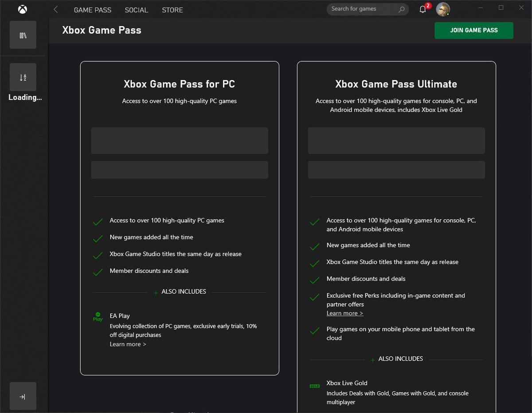532x413 pixels.
Task: Go back with the back arrow
Action: pyautogui.click(x=55, y=9)
